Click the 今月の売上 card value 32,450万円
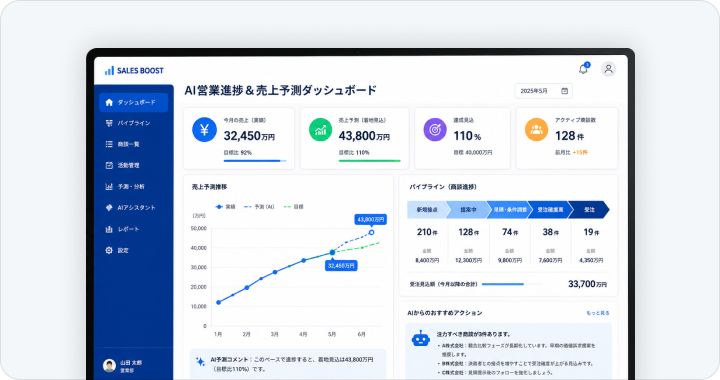Screen dimensions: 720x380 (x=249, y=136)
